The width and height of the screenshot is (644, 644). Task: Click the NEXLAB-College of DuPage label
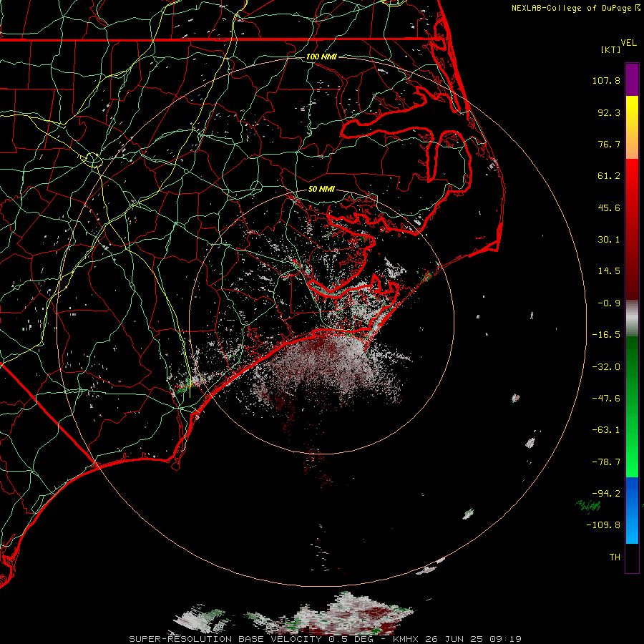point(571,8)
